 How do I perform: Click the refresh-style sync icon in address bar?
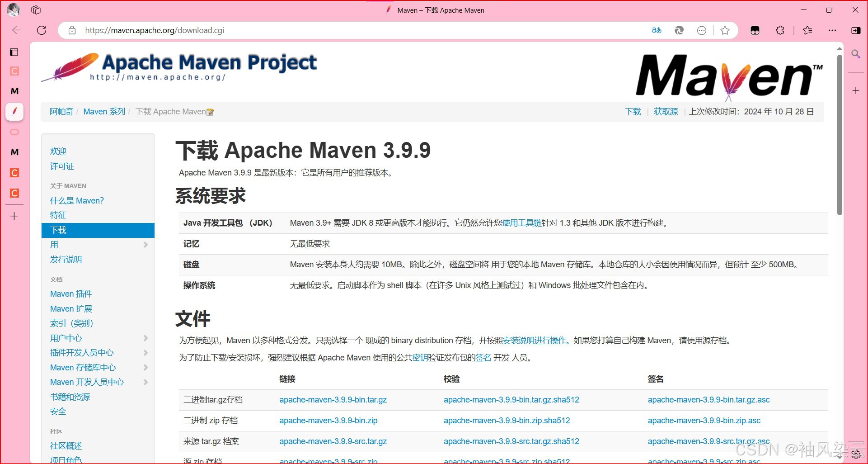[x=679, y=30]
